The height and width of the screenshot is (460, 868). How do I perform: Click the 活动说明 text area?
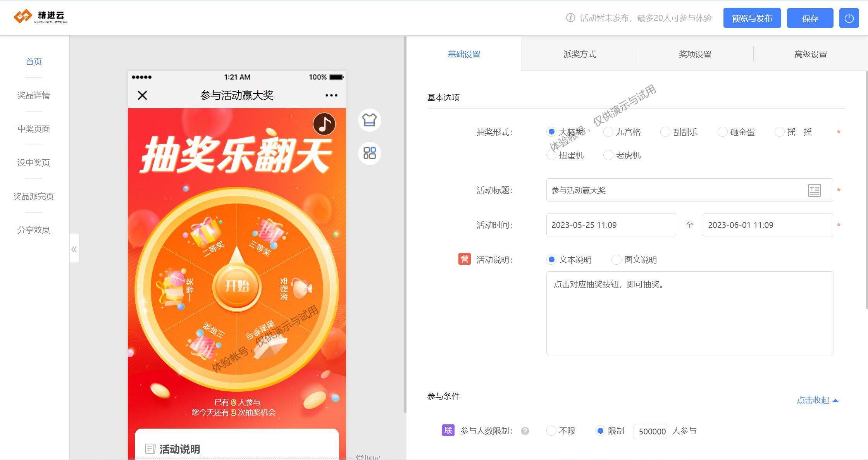[690, 313]
